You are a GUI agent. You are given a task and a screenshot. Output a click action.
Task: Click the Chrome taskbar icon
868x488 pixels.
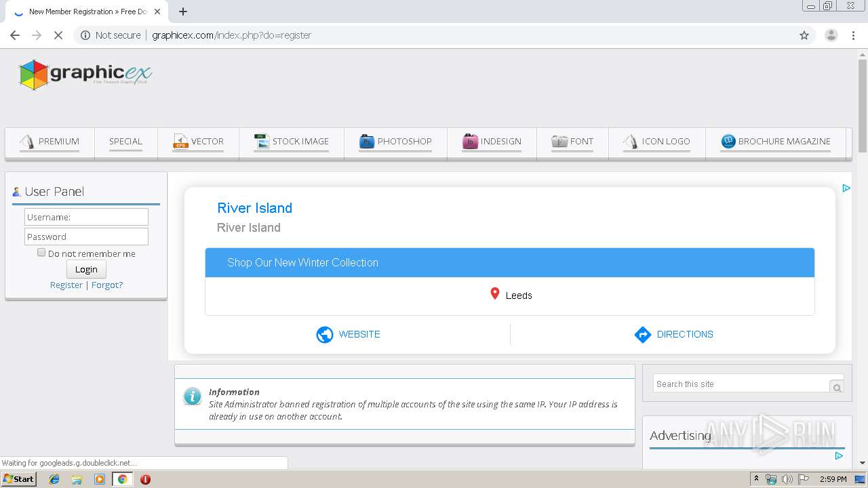tap(122, 479)
